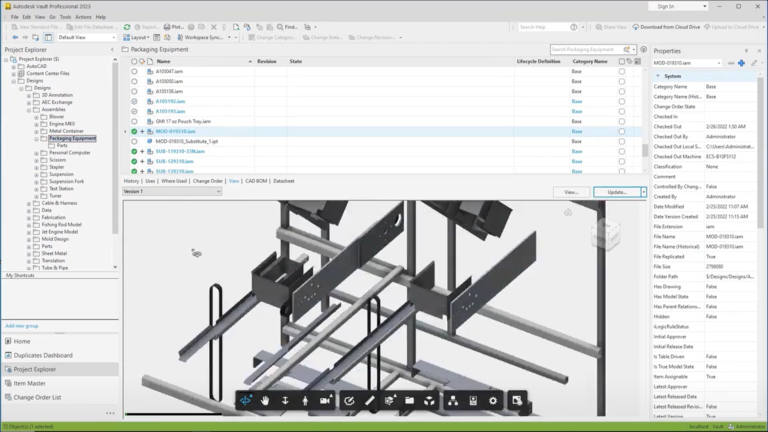768x432 pixels.
Task: Switch to the CAD BOM tab
Action: click(x=256, y=181)
